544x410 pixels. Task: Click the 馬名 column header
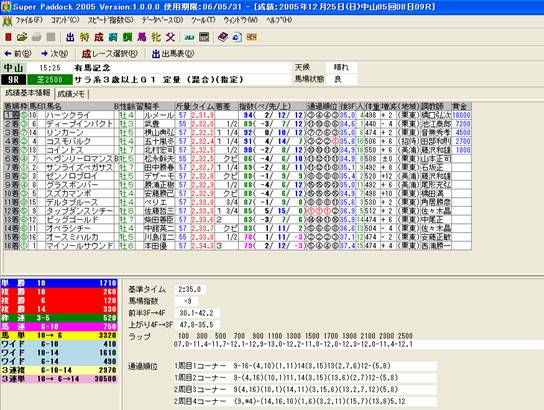pos(80,106)
